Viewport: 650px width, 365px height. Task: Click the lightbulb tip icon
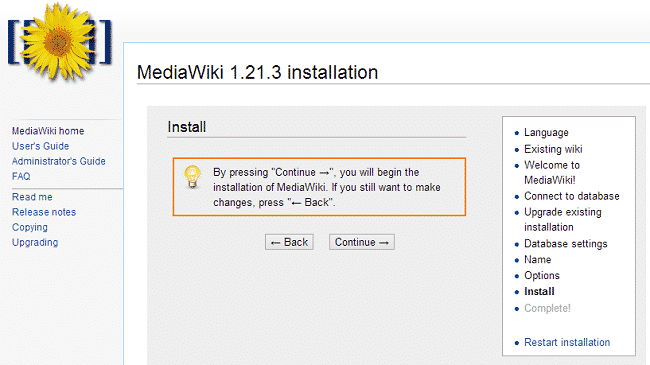192,177
